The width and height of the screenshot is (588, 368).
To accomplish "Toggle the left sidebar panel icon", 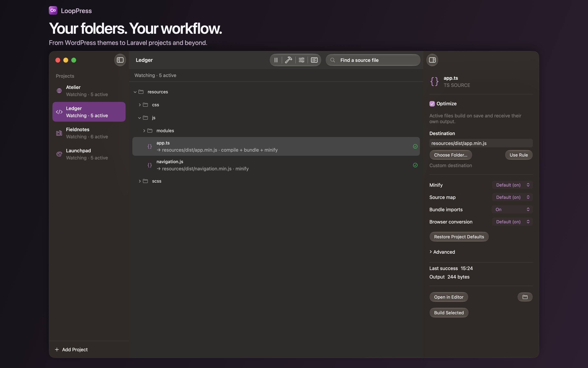I will click(120, 60).
